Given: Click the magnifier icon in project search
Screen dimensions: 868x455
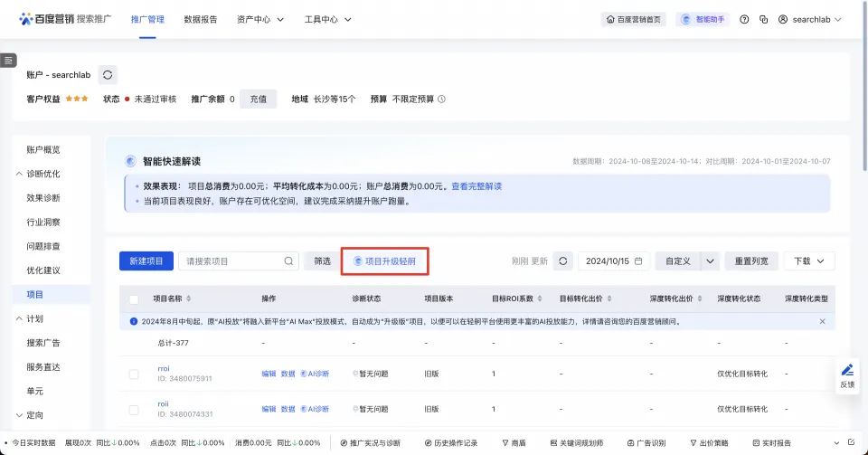Looking at the screenshot, I should [x=288, y=261].
